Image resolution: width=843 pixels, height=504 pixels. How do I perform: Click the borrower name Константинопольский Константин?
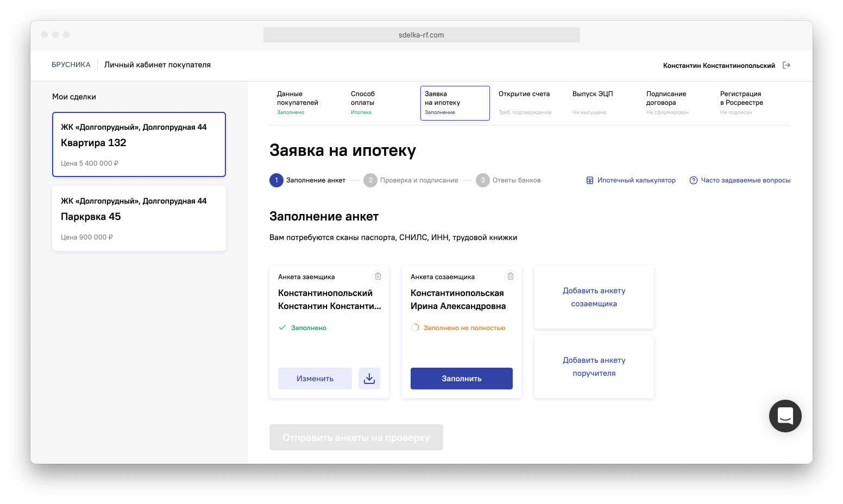click(x=330, y=300)
